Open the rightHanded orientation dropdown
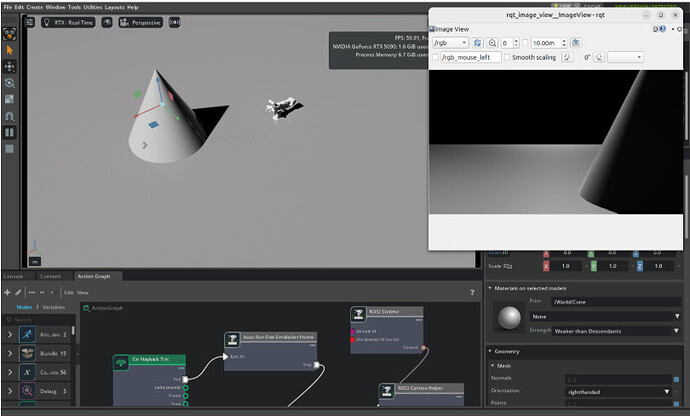Image resolution: width=690 pixels, height=416 pixels. pos(618,392)
